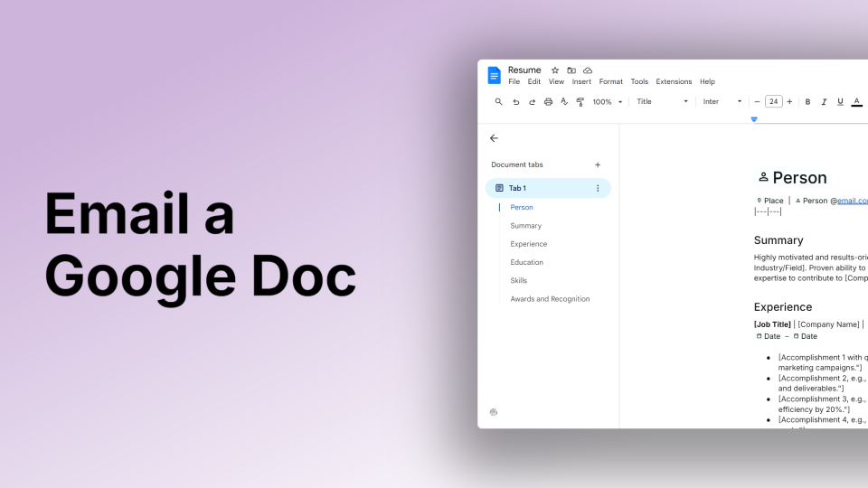Jump to the Skills outline heading
Screen dimensions: 868x488
(518, 280)
